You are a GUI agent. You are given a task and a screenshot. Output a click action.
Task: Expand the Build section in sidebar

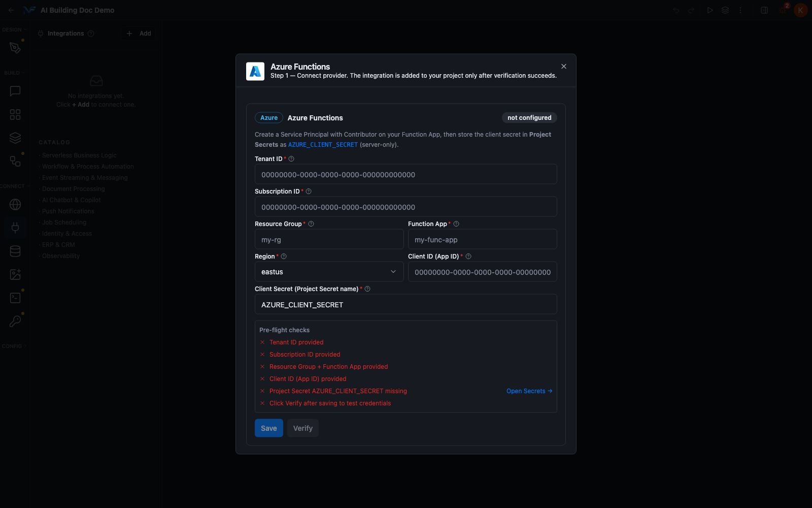tap(14, 73)
